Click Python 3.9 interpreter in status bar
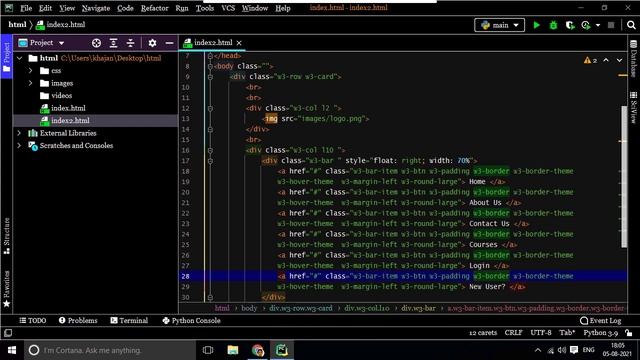Screen dimensions: 640x360 click(x=600, y=333)
